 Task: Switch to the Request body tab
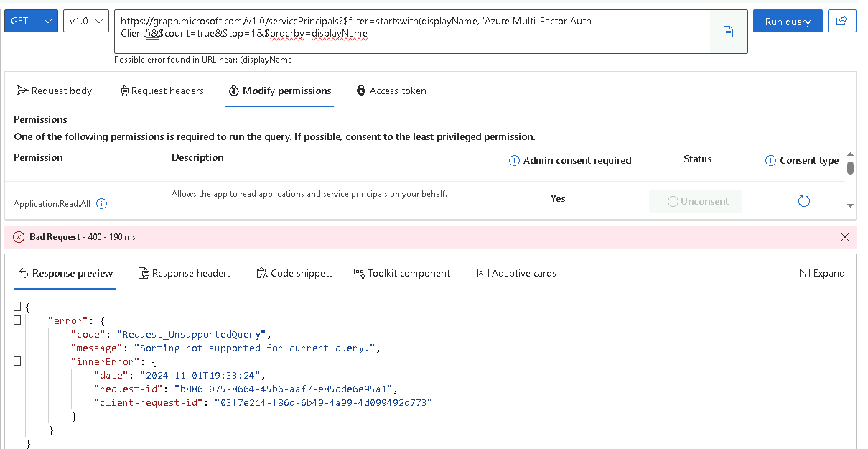(55, 91)
